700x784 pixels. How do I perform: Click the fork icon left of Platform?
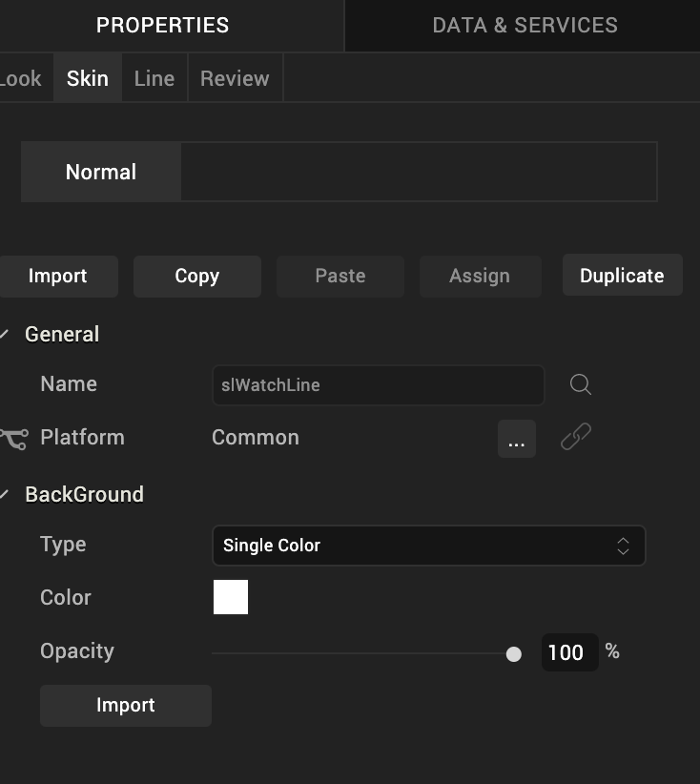pyautogui.click(x=13, y=439)
